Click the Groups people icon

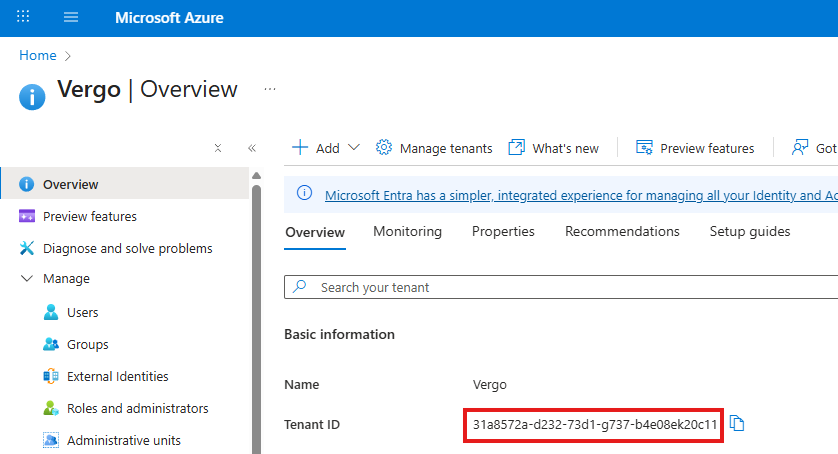pos(51,344)
